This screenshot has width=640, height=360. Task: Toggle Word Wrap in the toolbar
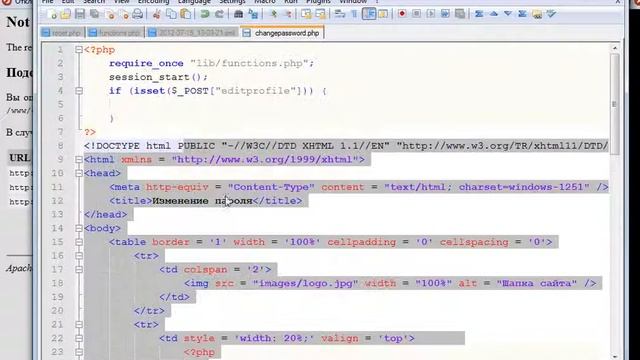(x=340, y=14)
